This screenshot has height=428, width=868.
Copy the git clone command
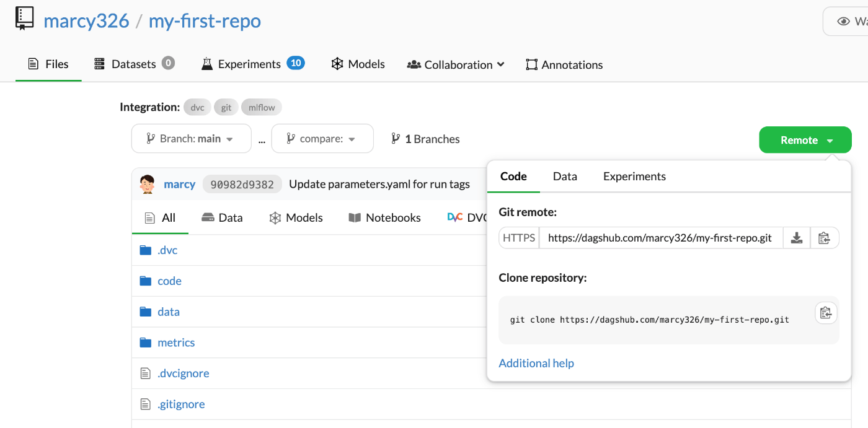(x=826, y=313)
